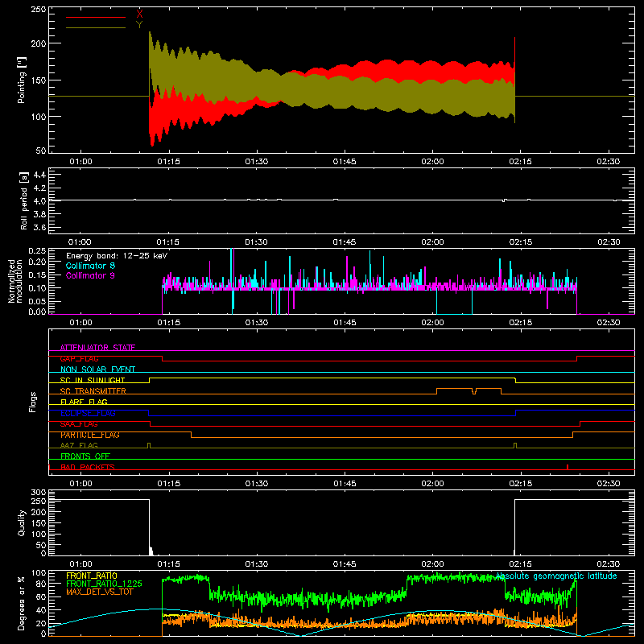Click the 0.05 tick on modulation axis
This screenshot has width=644, height=644.
tap(37, 301)
